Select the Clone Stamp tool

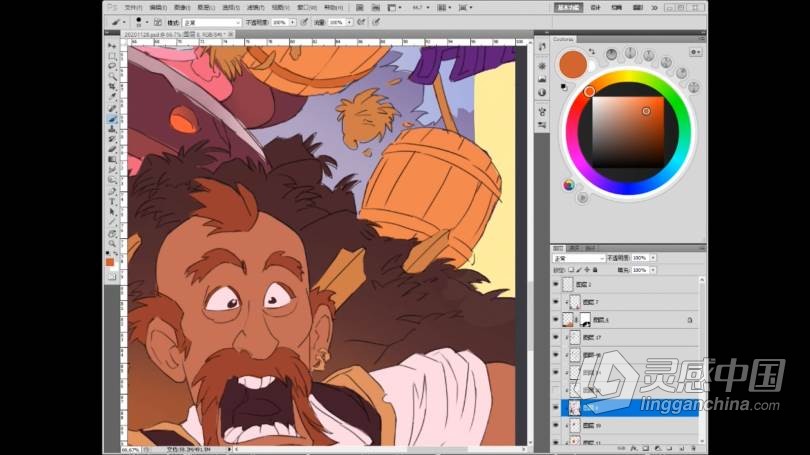point(112,129)
